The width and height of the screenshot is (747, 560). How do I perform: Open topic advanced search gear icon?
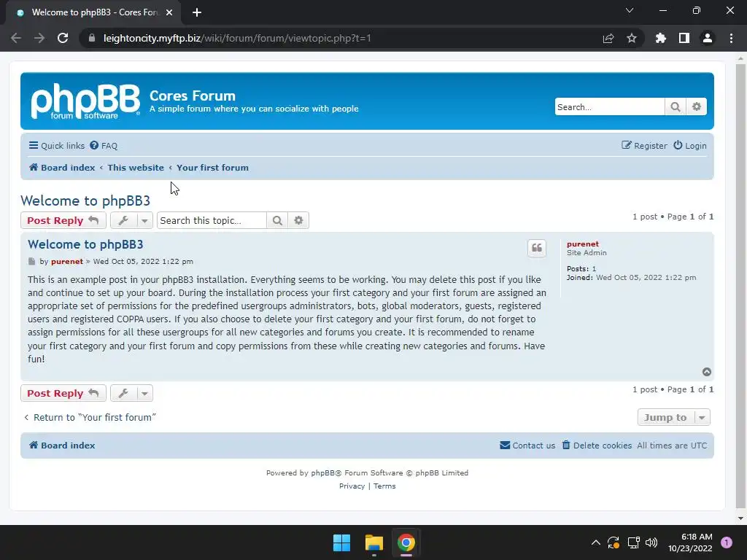(298, 220)
